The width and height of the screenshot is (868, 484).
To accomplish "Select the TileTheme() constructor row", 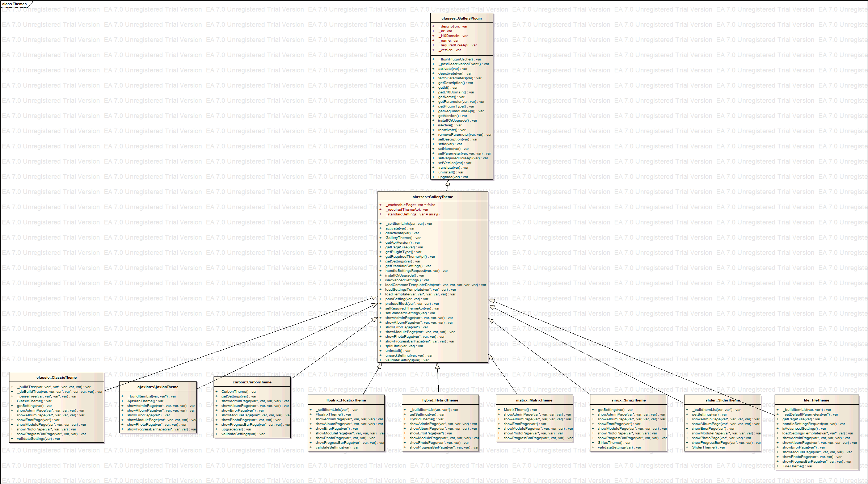I will [x=797, y=466].
